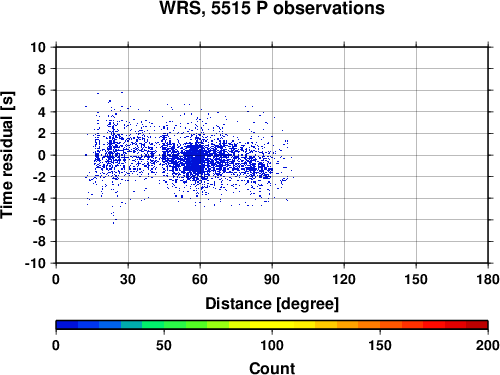The image size is (500, 375).
Task: Select the "Time residual [s]" y-axis label
Action: 7,155
